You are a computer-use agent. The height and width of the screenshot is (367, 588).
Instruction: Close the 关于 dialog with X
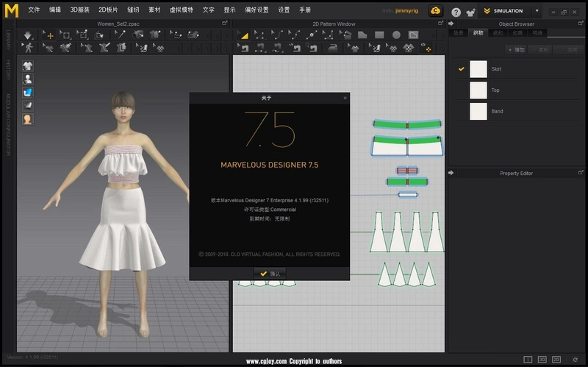(345, 98)
